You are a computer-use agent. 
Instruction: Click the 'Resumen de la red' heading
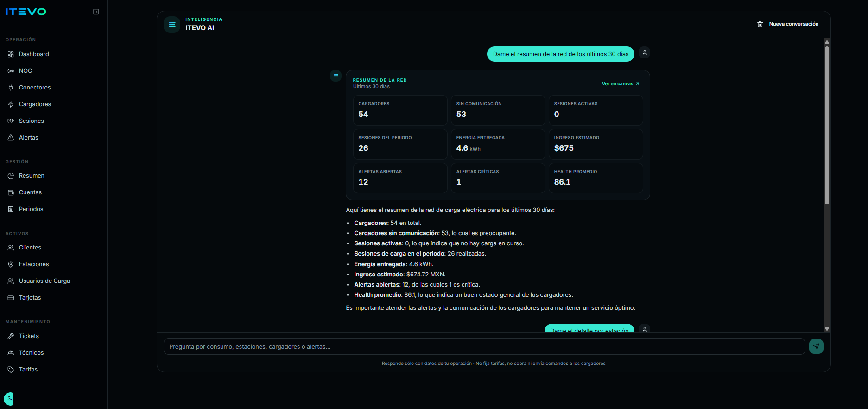click(x=380, y=80)
